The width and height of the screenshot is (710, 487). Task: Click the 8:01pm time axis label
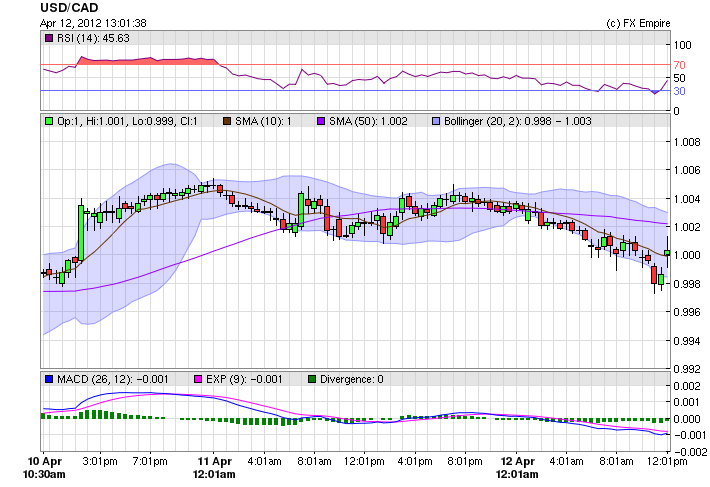[465, 462]
